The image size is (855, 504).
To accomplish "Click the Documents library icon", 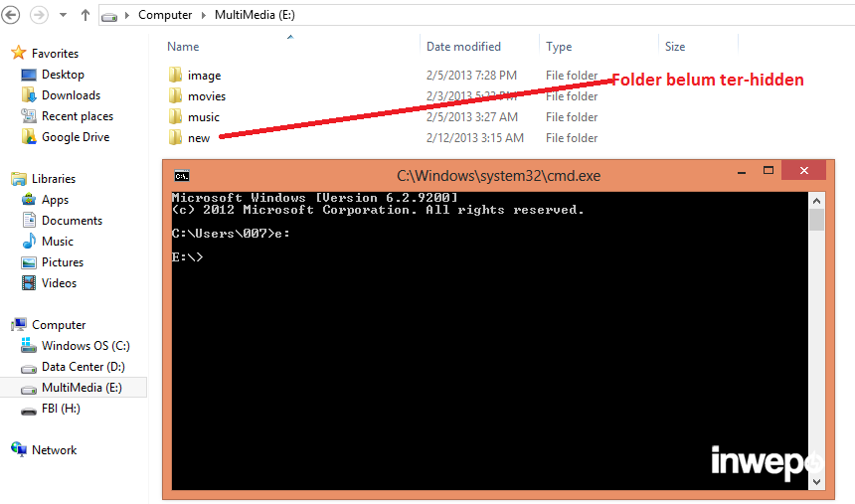I will coord(29,220).
